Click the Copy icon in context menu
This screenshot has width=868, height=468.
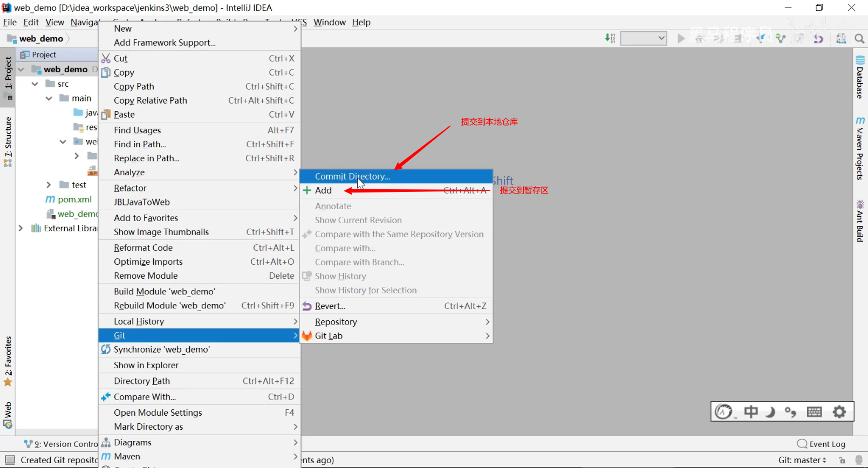pos(106,72)
